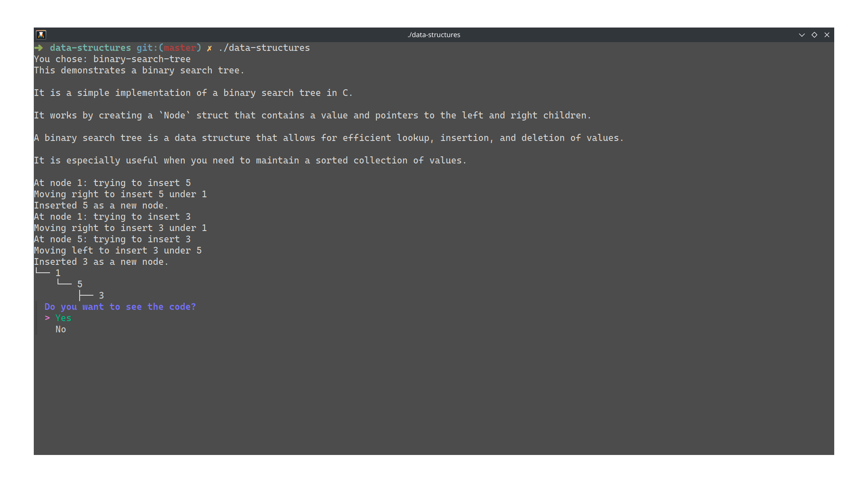Screen dimensions: 868x495
Task: Click 'Inserted 5 as a new node.'
Action: 101,205
